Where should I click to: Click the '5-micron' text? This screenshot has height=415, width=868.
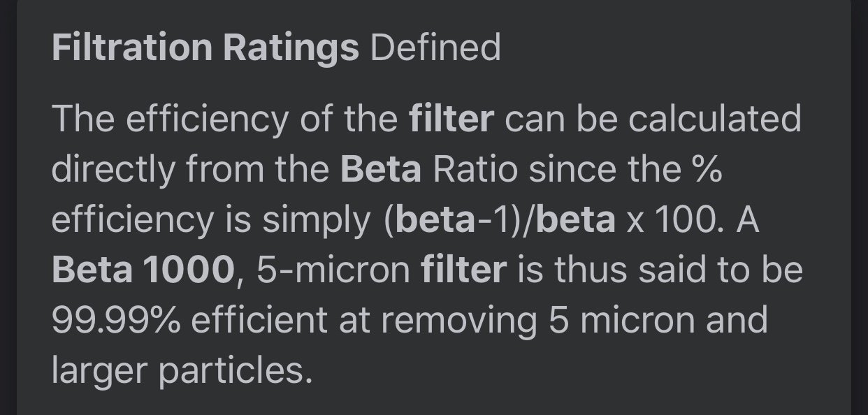tap(333, 270)
